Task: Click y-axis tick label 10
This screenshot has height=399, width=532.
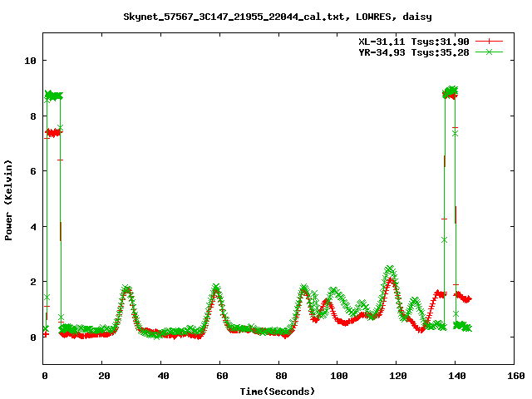Action: click(30, 61)
